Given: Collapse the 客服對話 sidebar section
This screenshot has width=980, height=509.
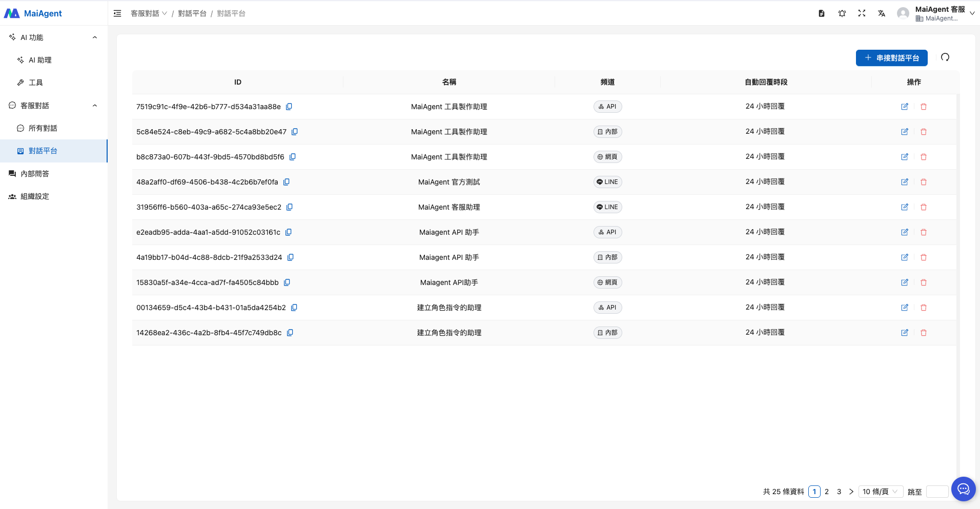Looking at the screenshot, I should tap(94, 106).
